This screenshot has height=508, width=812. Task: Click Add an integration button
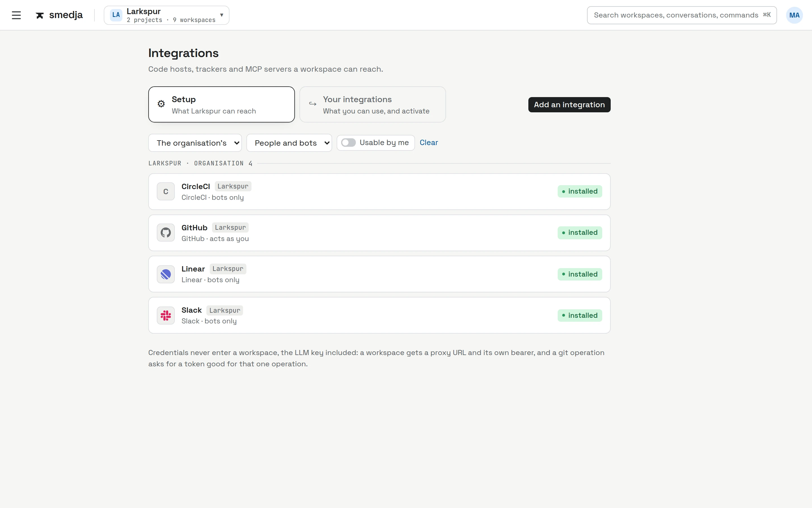click(569, 104)
